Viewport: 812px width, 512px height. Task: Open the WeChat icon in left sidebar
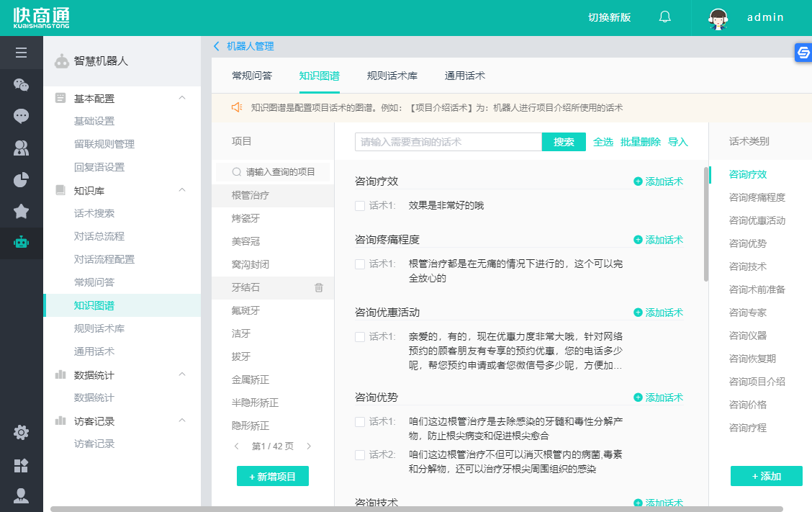click(x=21, y=85)
